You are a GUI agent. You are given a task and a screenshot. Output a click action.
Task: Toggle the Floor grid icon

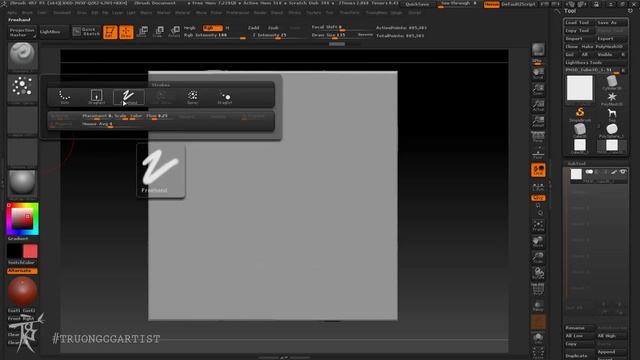point(538,154)
